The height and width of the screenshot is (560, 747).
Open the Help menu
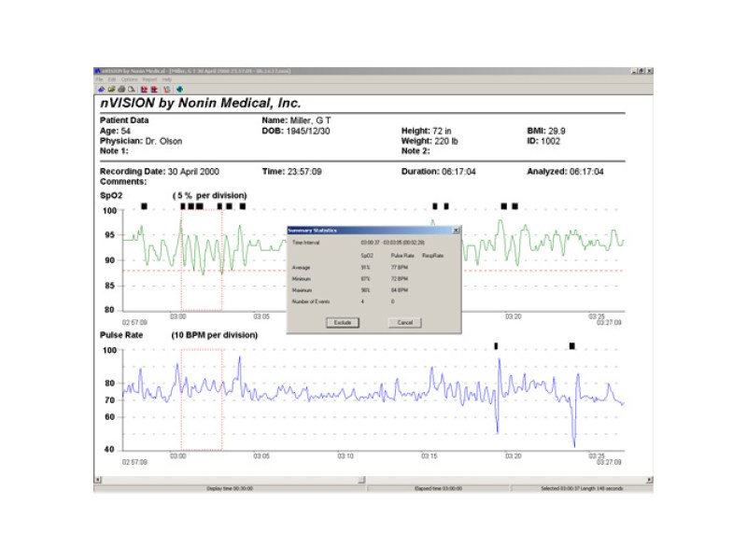[167, 79]
